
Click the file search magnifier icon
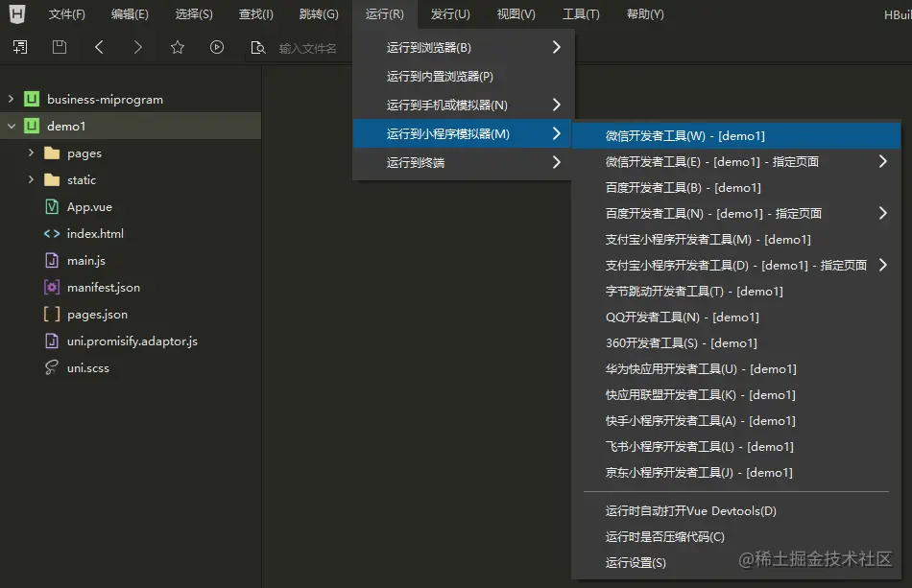pos(257,48)
